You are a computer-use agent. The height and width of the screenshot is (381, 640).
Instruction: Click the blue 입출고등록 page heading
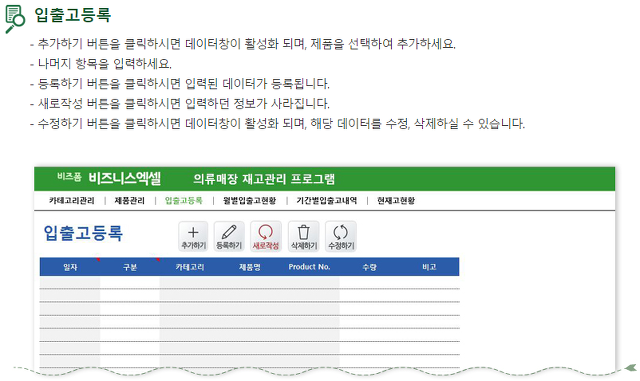pos(83,233)
